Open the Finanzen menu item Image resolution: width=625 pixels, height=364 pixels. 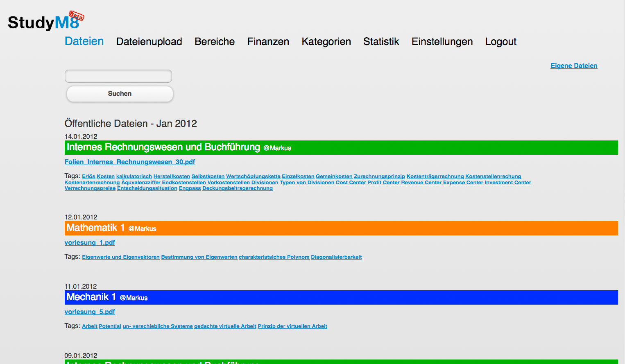268,41
